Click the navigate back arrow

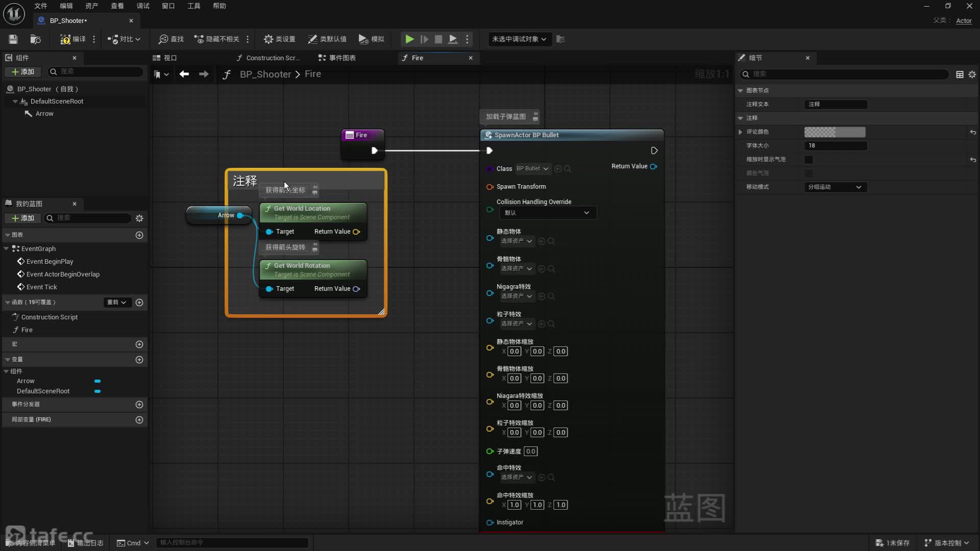click(x=184, y=74)
